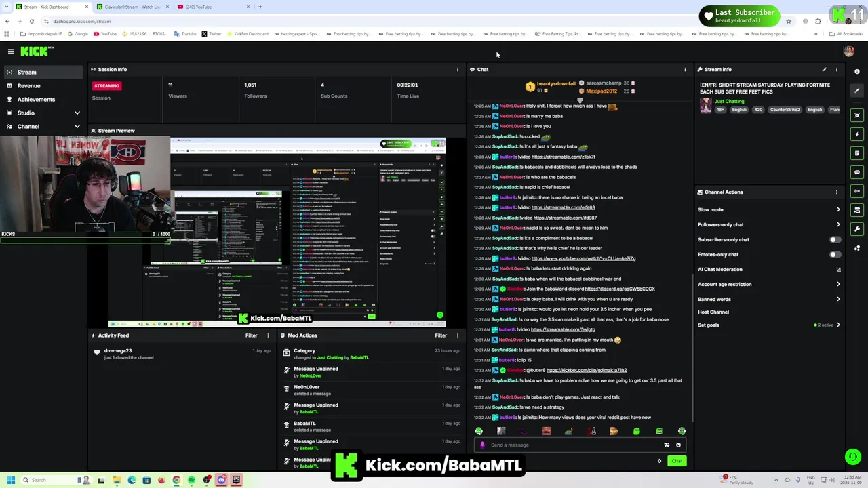Click the edit pencil in right rail
Image resolution: width=868 pixels, height=488 pixels.
857,91
